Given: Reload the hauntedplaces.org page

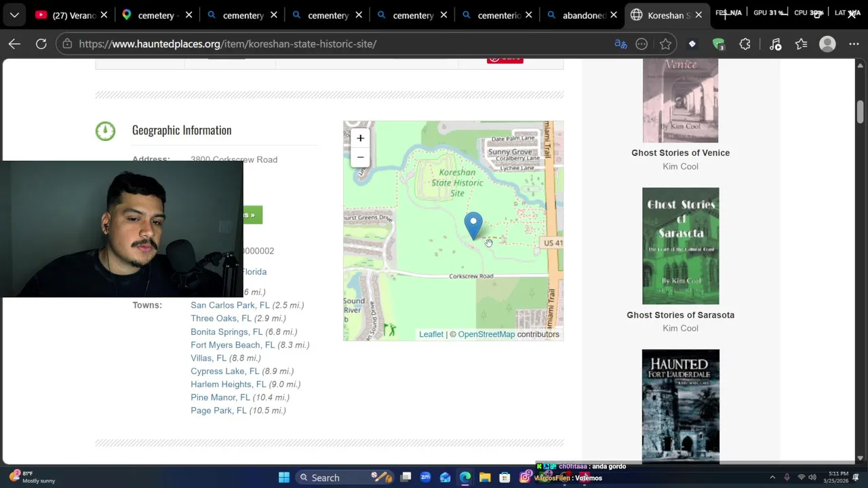Looking at the screenshot, I should point(41,44).
